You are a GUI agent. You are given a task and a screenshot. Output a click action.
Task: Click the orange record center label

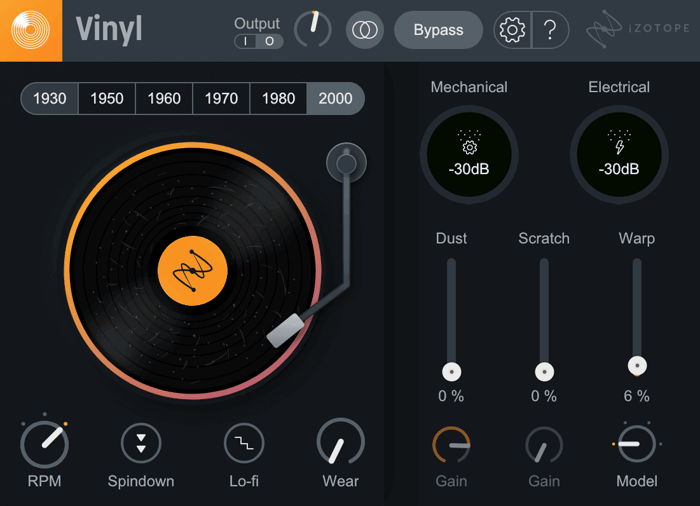click(192, 271)
